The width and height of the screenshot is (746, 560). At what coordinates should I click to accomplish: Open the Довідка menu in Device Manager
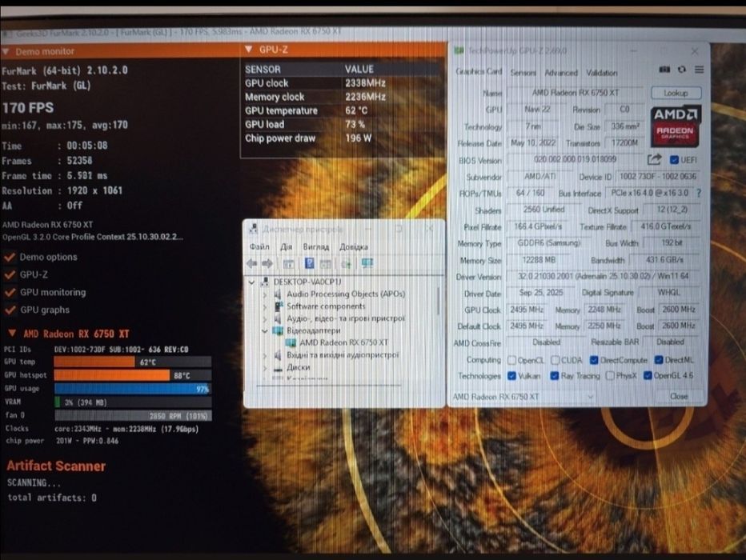point(354,246)
